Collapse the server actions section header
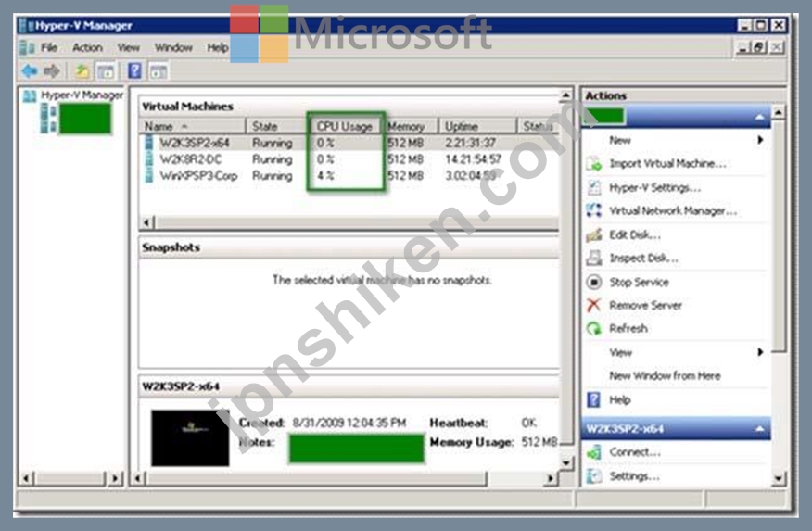This screenshot has height=531, width=812. [x=759, y=117]
